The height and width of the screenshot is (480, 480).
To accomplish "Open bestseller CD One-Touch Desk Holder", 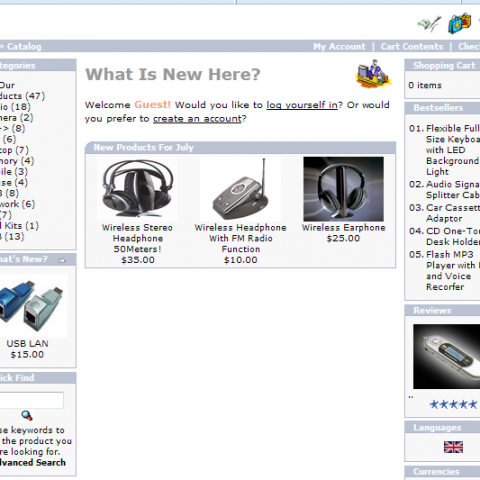I will point(453,236).
